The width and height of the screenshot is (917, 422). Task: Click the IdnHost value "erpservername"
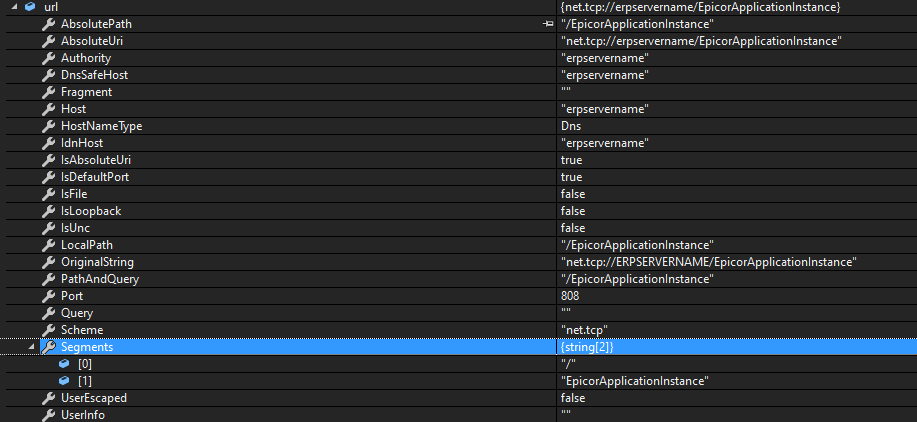[604, 143]
